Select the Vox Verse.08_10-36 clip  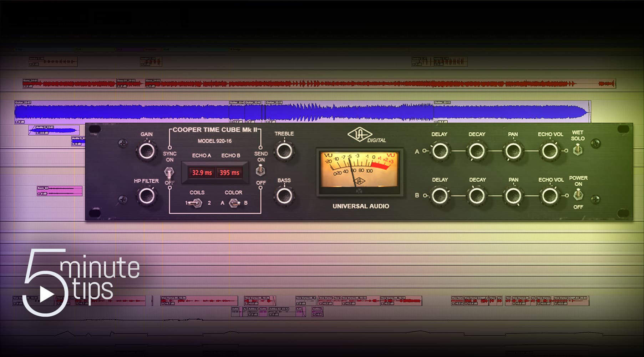[199, 301]
